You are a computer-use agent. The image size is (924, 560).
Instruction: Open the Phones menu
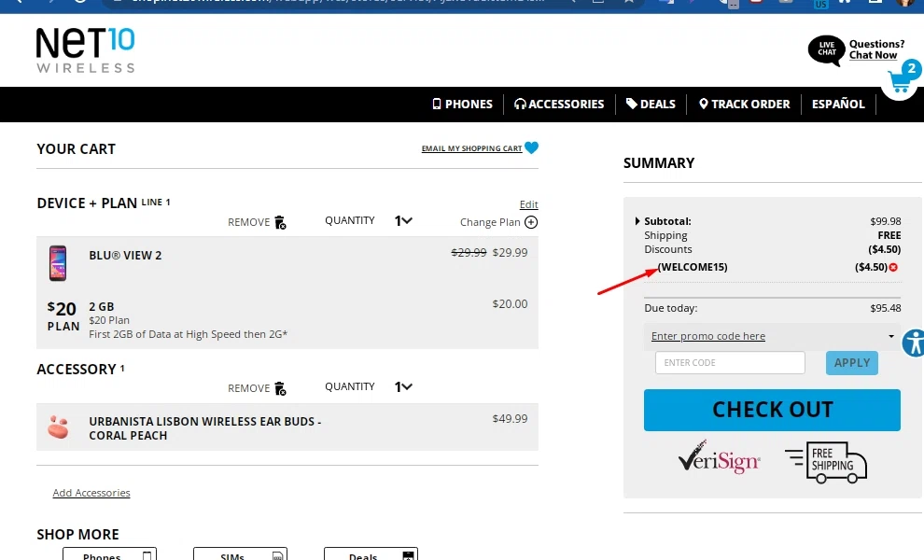[463, 105]
